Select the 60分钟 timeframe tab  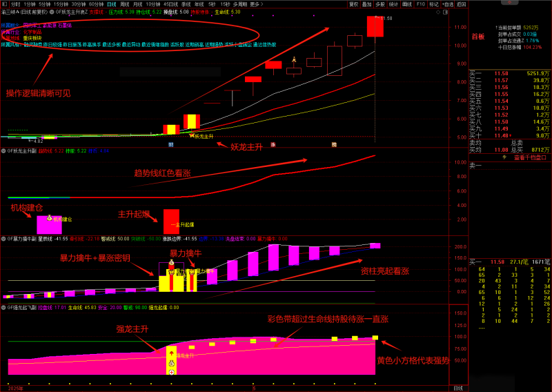pos(96,3)
